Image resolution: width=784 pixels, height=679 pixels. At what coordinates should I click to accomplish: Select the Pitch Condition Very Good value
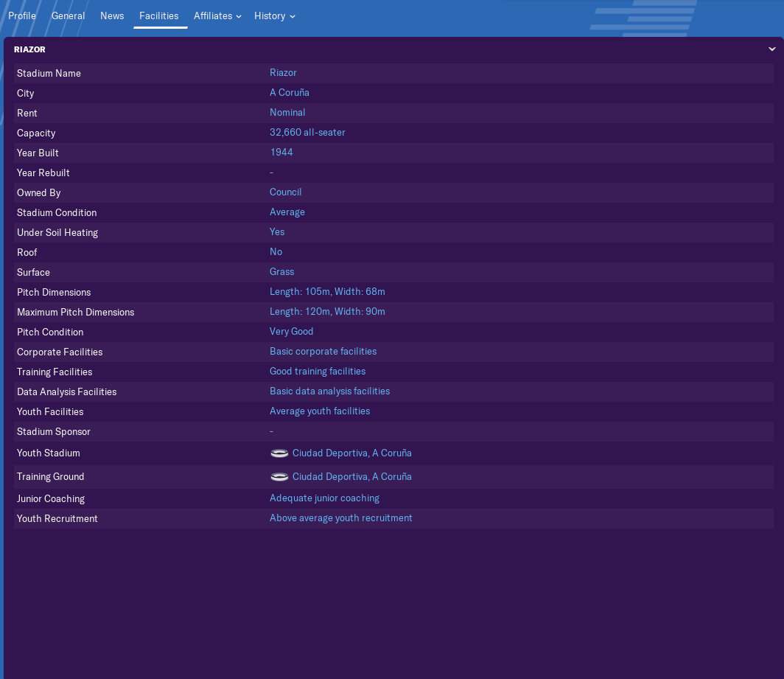point(291,332)
